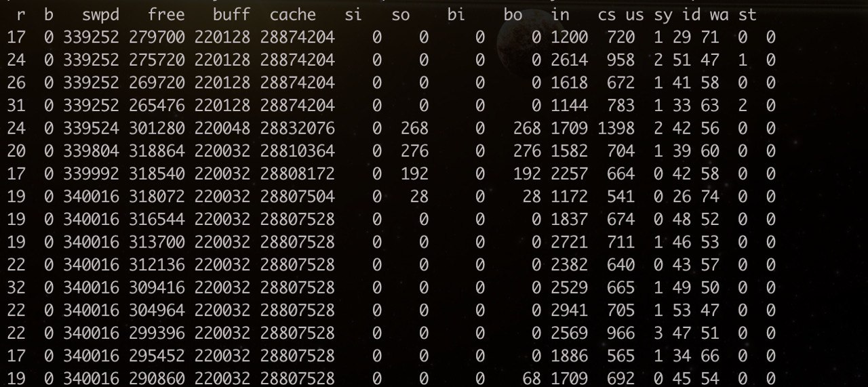Viewport: 868px width, 387px height.
Task: Click the 'cache' column header
Action: pyautogui.click(x=292, y=15)
